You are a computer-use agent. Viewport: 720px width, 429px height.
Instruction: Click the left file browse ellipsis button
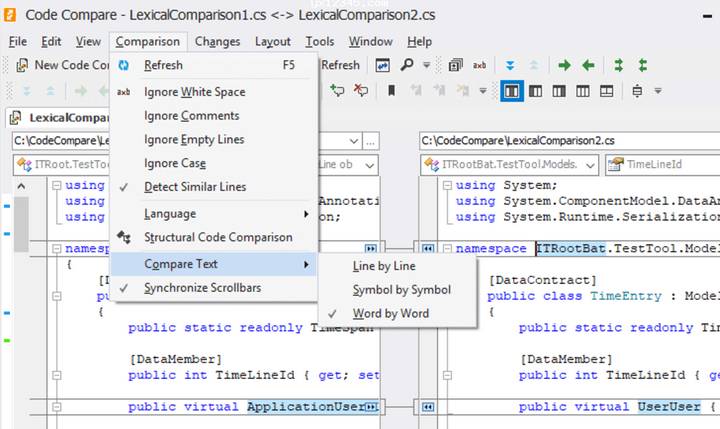tap(370, 141)
